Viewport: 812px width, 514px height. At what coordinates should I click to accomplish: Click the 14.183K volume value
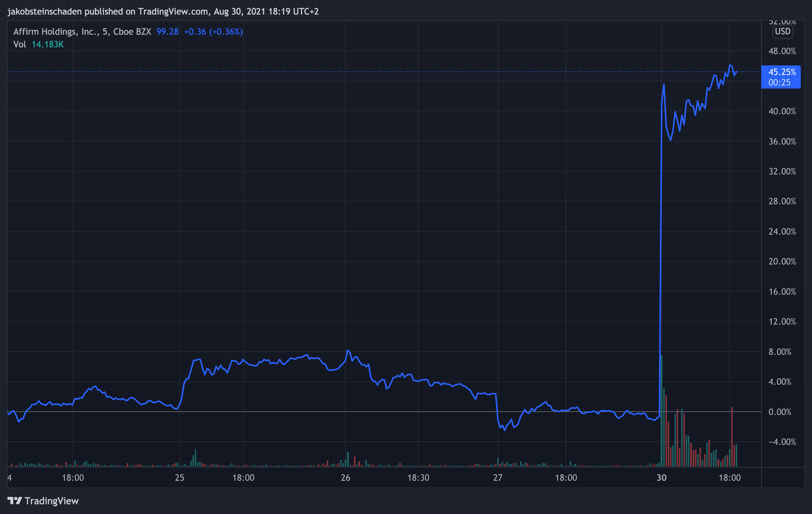tap(47, 44)
